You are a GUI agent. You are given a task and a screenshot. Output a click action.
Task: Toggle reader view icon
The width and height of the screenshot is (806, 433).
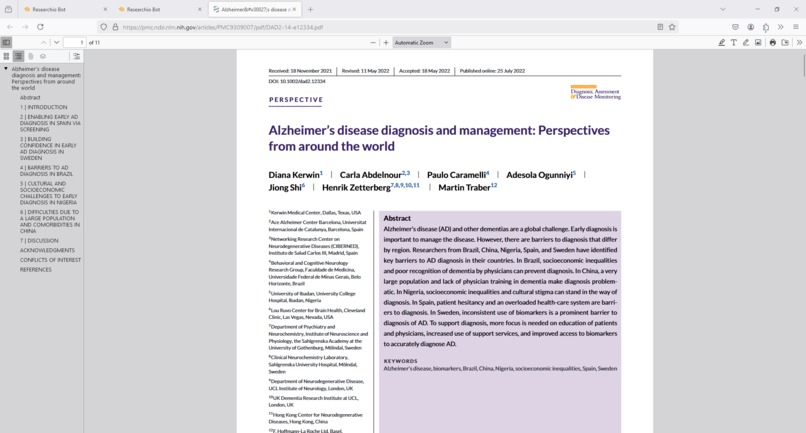tap(660, 27)
